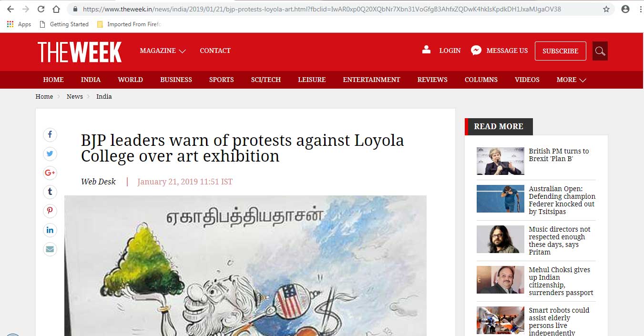This screenshot has width=644, height=336.
Task: Share on LinkedIn icon
Action: [x=50, y=230]
